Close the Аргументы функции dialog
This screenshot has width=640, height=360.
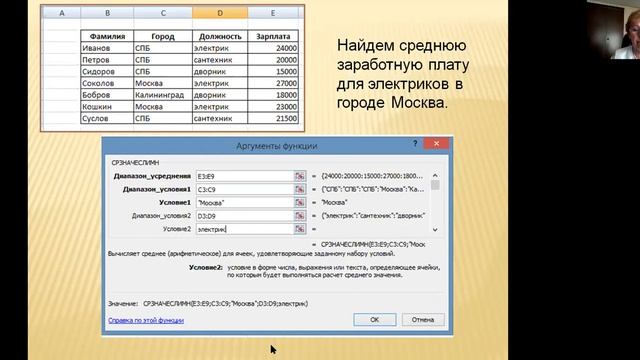click(436, 143)
